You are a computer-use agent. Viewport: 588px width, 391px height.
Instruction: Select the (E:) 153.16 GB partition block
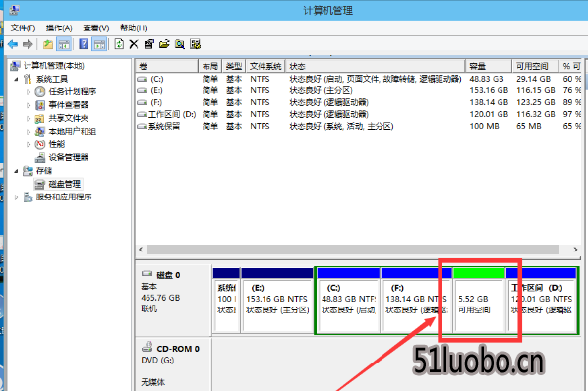pos(277,300)
